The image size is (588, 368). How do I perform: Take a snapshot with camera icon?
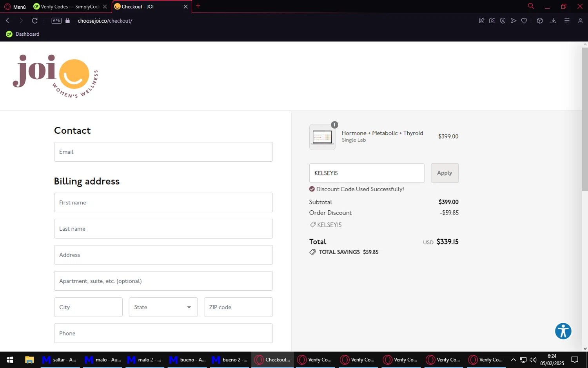click(x=492, y=21)
